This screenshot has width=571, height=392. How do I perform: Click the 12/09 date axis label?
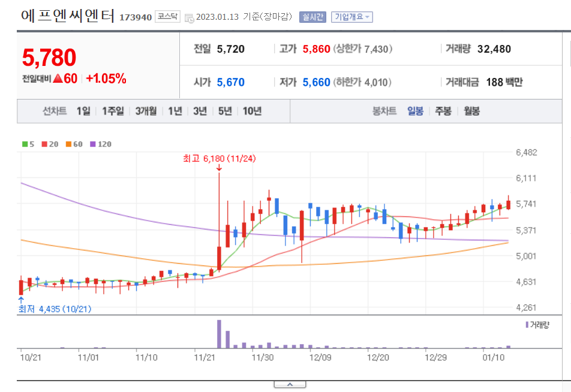[x=320, y=357]
